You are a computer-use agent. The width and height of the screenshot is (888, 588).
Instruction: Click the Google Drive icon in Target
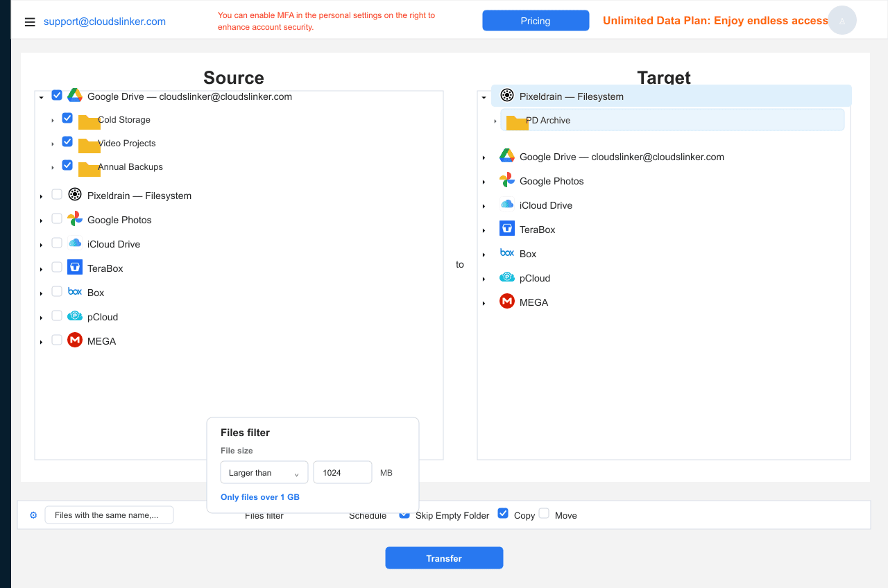pyautogui.click(x=507, y=156)
